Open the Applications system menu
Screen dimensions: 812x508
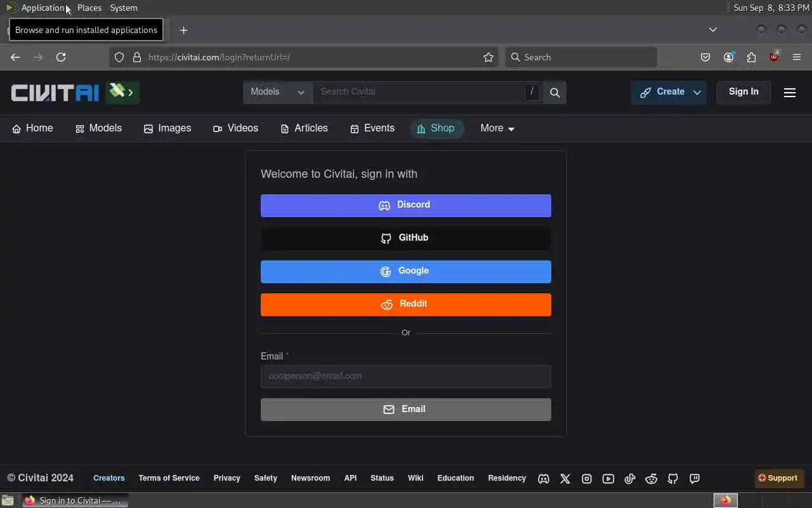point(36,8)
